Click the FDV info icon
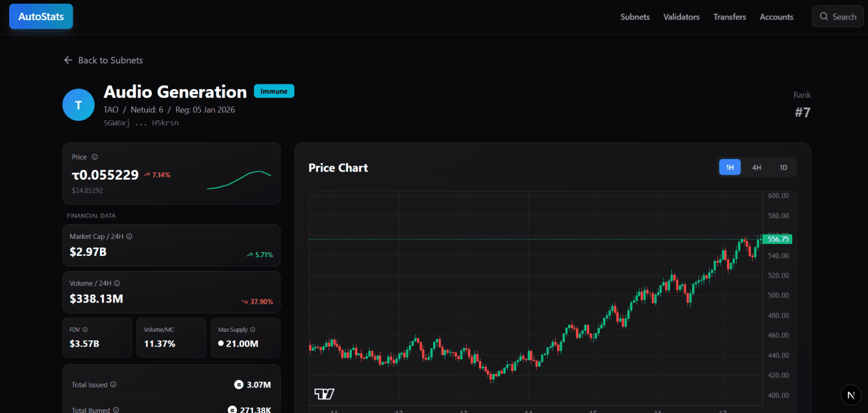 pos(85,330)
